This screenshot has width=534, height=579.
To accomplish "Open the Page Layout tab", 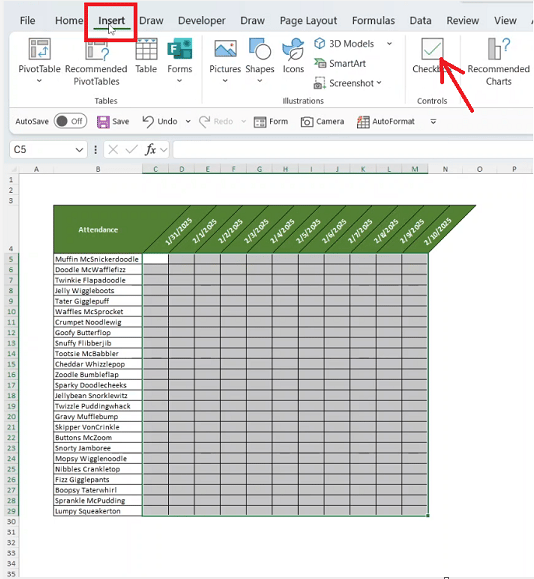I will tap(308, 21).
